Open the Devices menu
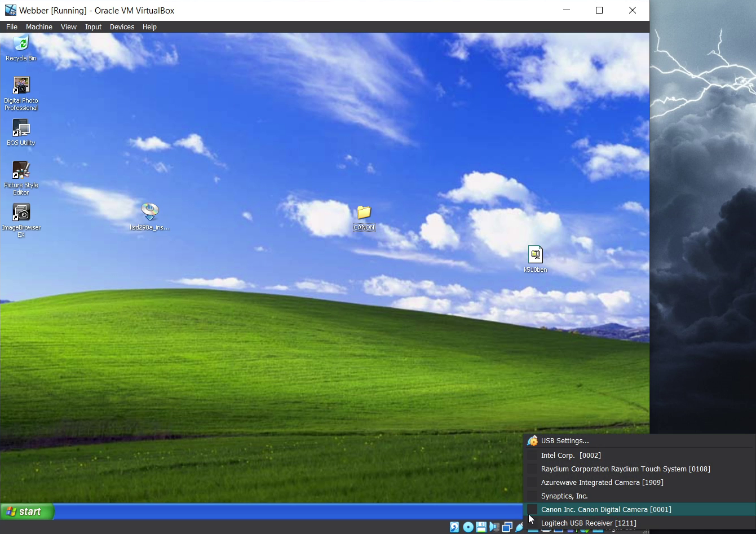The height and width of the screenshot is (534, 756). [122, 27]
